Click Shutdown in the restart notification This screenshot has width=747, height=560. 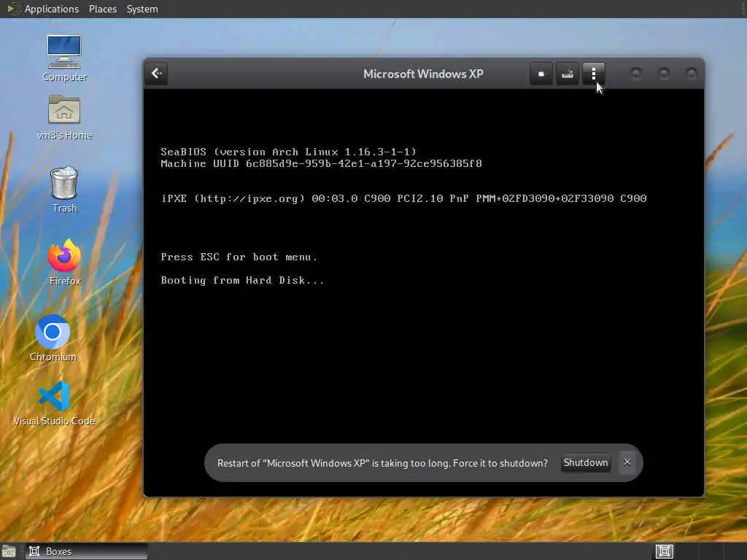(x=586, y=462)
